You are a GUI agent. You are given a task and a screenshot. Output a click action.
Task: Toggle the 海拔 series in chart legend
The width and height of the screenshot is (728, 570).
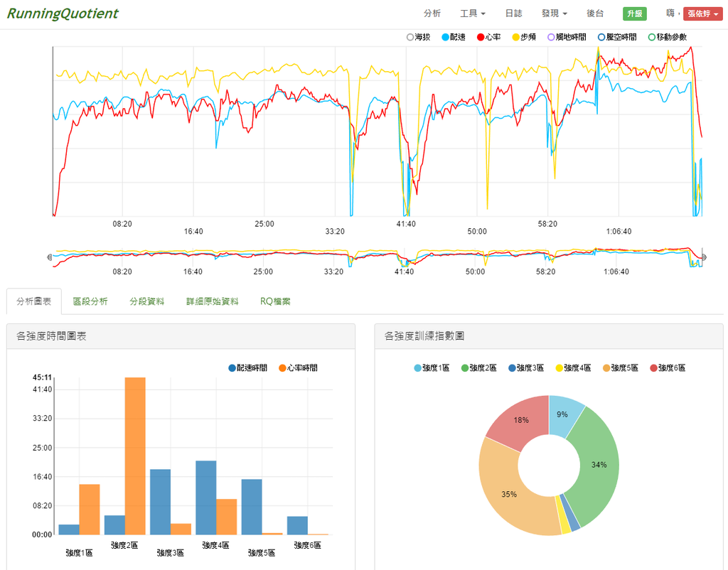[x=418, y=37]
